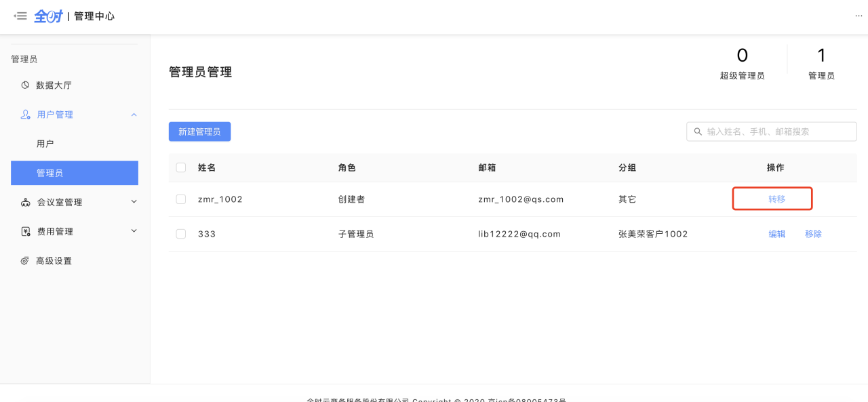Click the 操作 column header

[775, 167]
